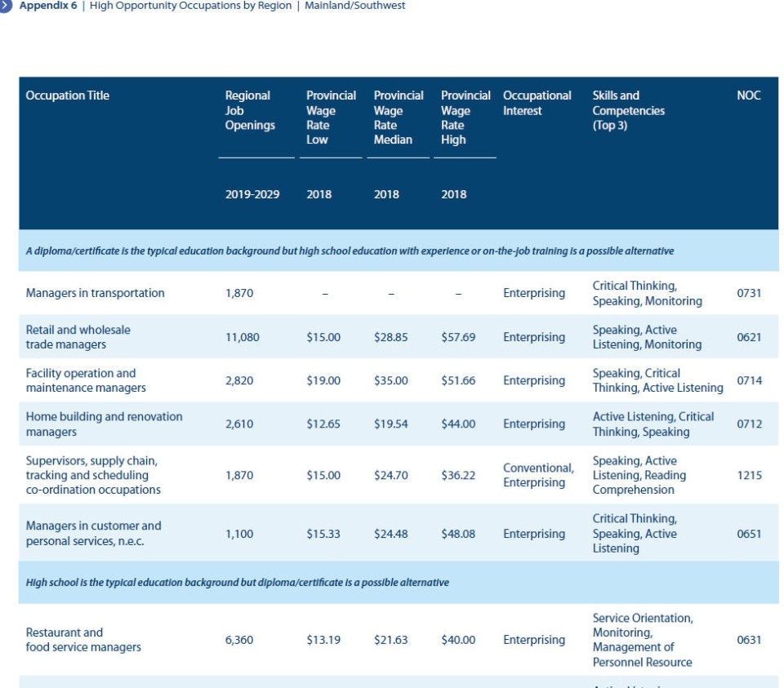This screenshot has height=688, width=784.
Task: Click 'Restaurant and food service managers' title
Action: [x=83, y=640]
